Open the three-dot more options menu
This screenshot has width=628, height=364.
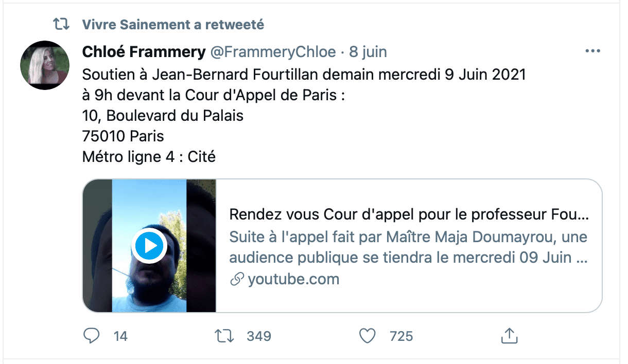593,51
